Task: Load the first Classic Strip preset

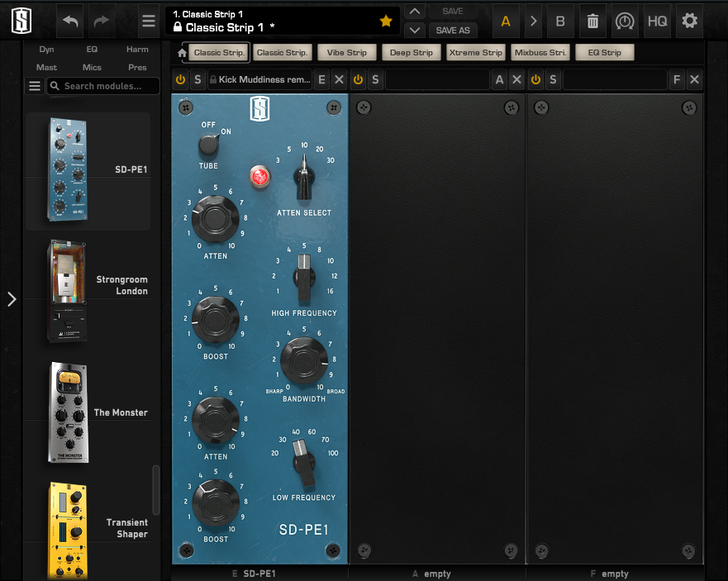Action: (219, 53)
